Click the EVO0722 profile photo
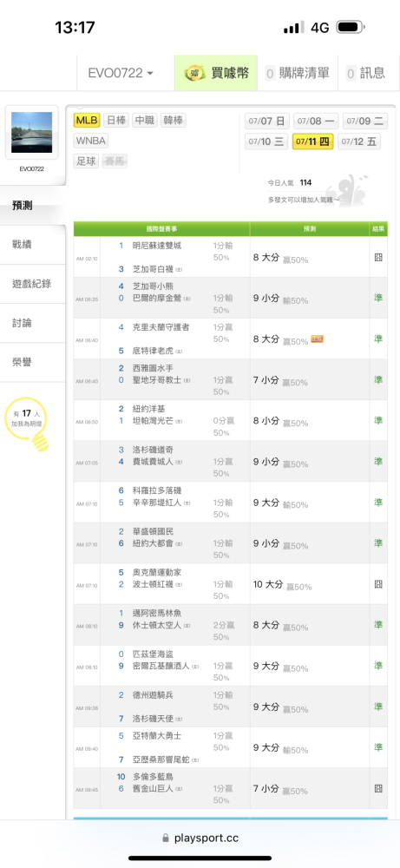The height and width of the screenshot is (868, 400). (x=31, y=133)
